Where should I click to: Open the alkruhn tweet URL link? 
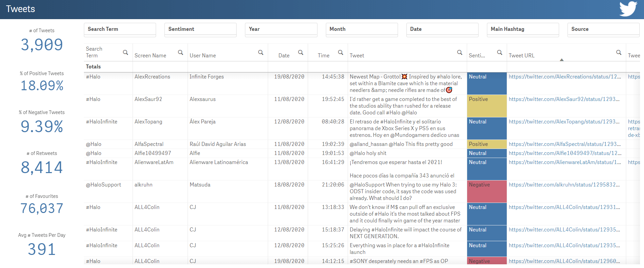(564, 185)
